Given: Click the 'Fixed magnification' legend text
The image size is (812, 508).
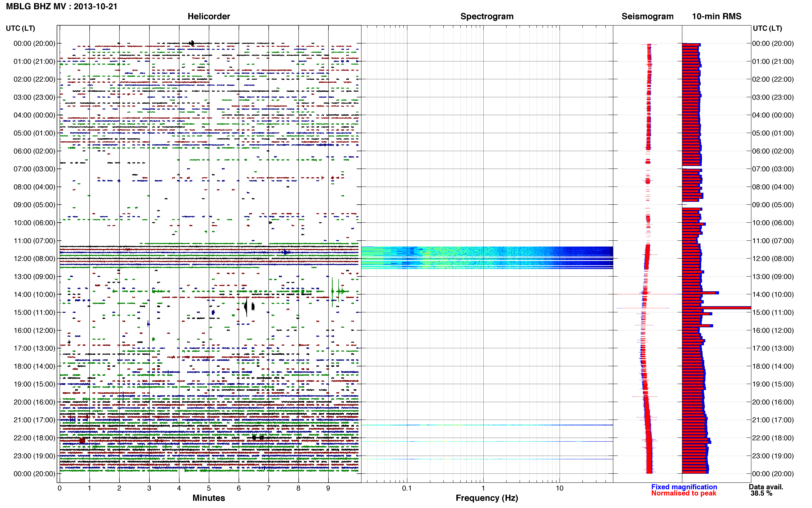Looking at the screenshot, I should point(684,487).
